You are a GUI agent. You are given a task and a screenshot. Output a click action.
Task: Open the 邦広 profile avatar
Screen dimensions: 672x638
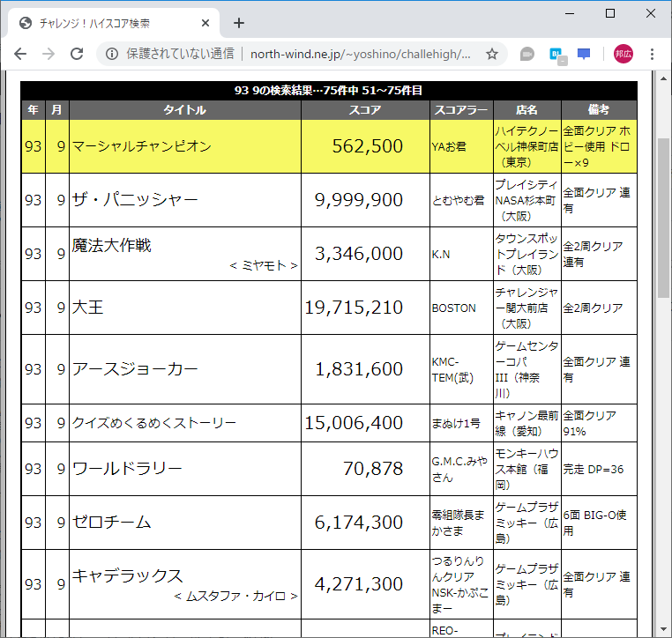coord(623,54)
